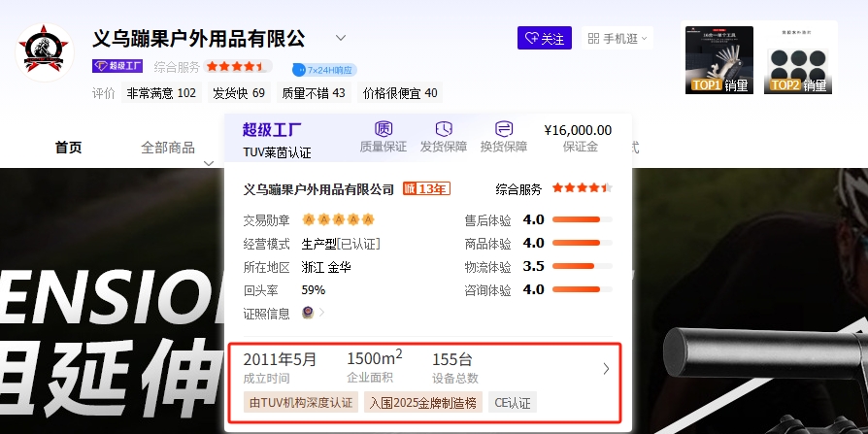
Task: Click the 商品体验 score bar
Action: tap(583, 243)
